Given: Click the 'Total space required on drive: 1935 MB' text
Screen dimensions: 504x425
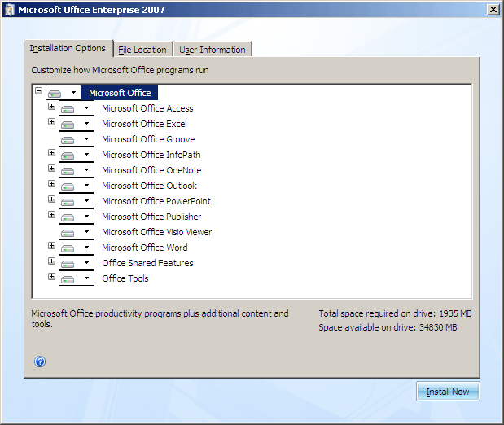Looking at the screenshot, I should pyautogui.click(x=395, y=313).
